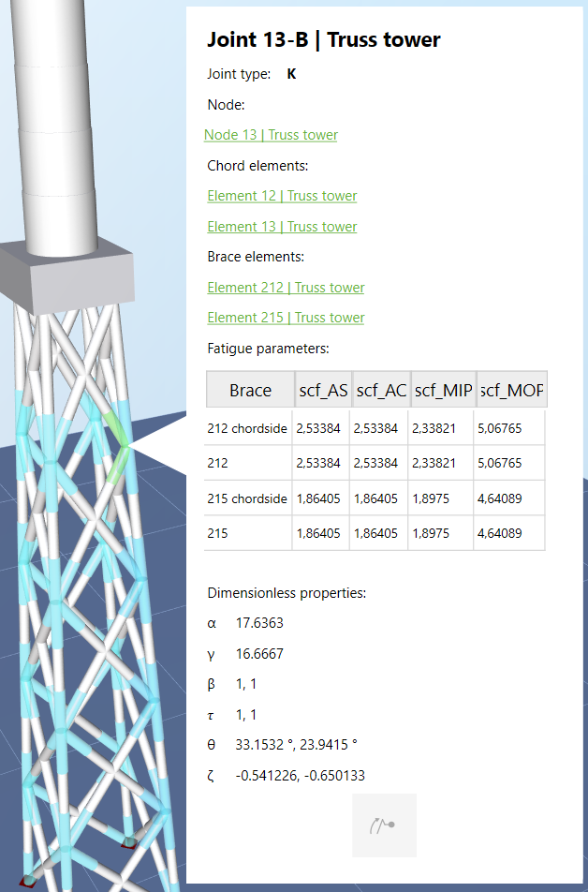Open the Node 13 | Truss tower link
The height and width of the screenshot is (892, 588).
pyautogui.click(x=271, y=135)
